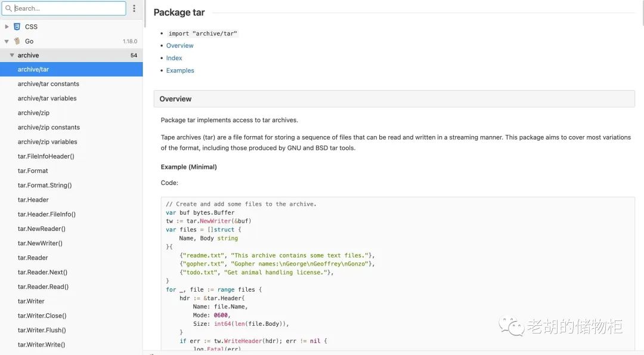Select Go 1.18.0 in sidebar
This screenshot has width=644, height=355.
pyautogui.click(x=72, y=41)
